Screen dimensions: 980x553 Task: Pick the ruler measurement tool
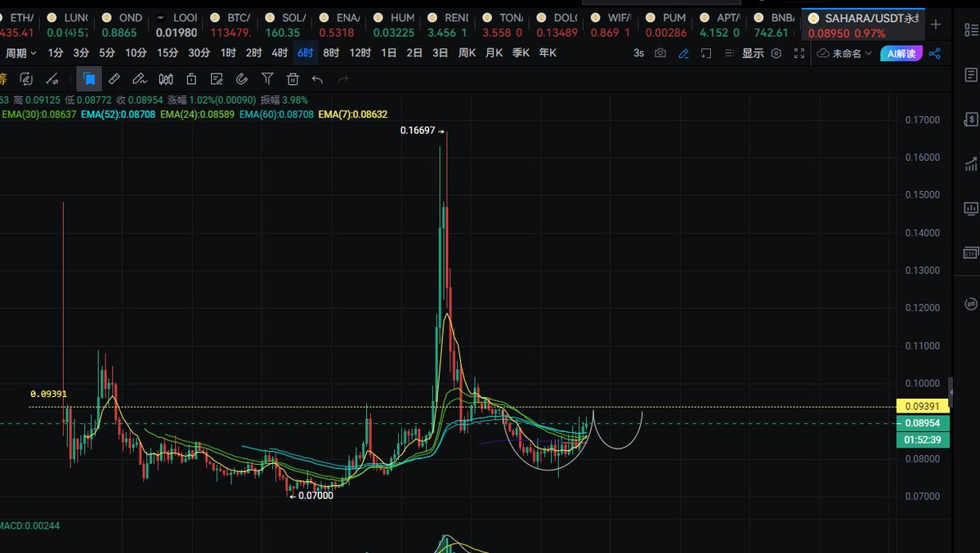(114, 78)
